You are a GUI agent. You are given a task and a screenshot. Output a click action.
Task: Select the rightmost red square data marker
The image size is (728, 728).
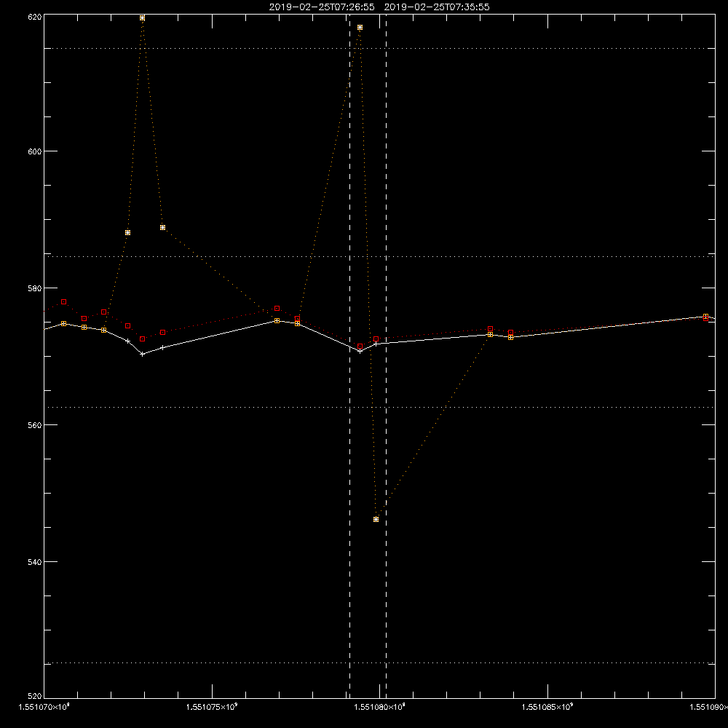point(705,319)
